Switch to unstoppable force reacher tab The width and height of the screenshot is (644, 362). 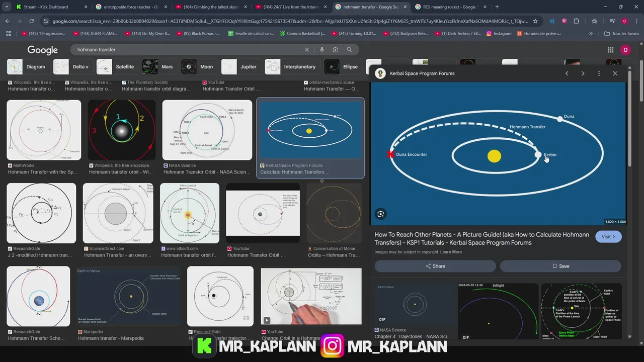coord(132,7)
